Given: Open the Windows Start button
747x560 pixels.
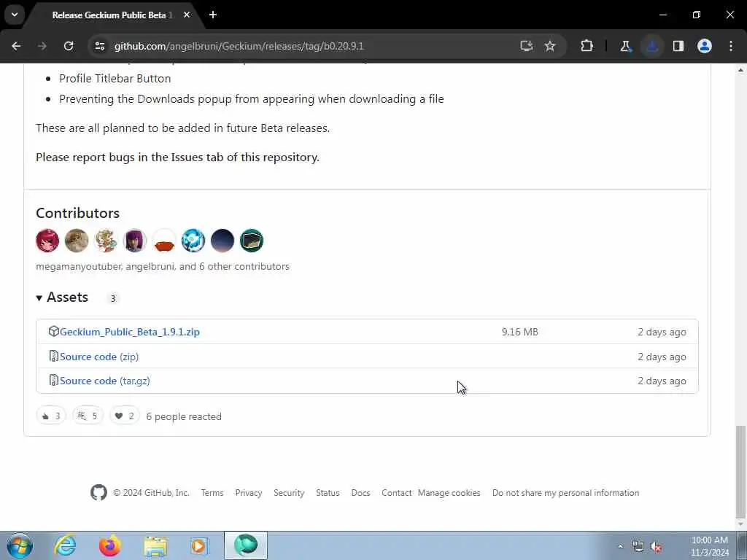Looking at the screenshot, I should click(x=20, y=545).
